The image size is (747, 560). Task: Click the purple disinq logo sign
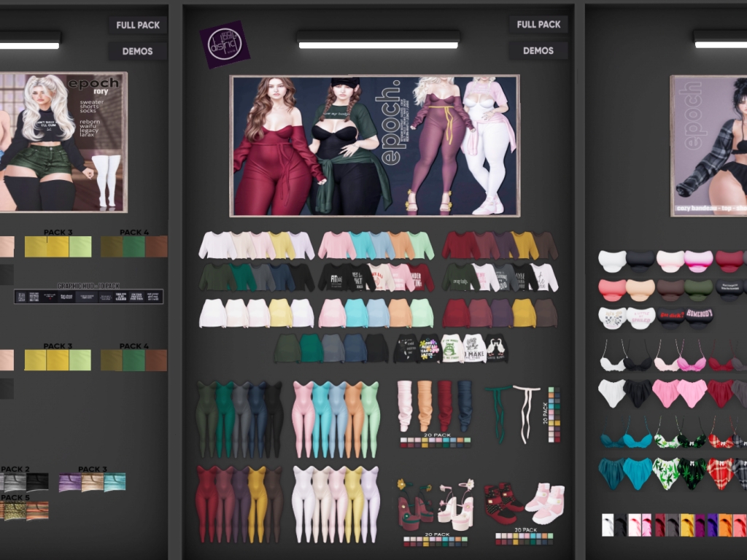[225, 44]
